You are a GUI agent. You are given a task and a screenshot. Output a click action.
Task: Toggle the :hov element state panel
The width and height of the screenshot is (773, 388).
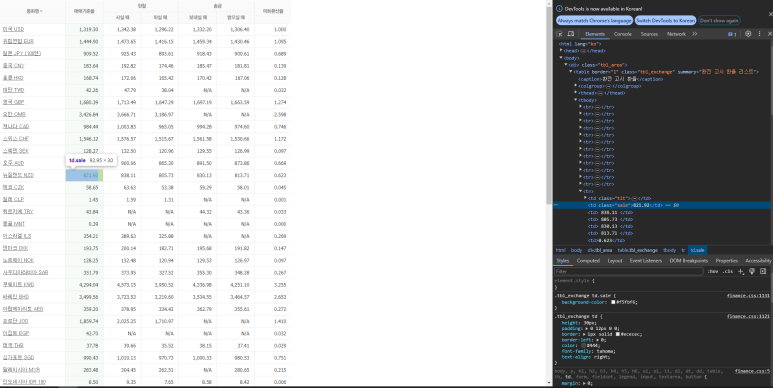pos(713,271)
